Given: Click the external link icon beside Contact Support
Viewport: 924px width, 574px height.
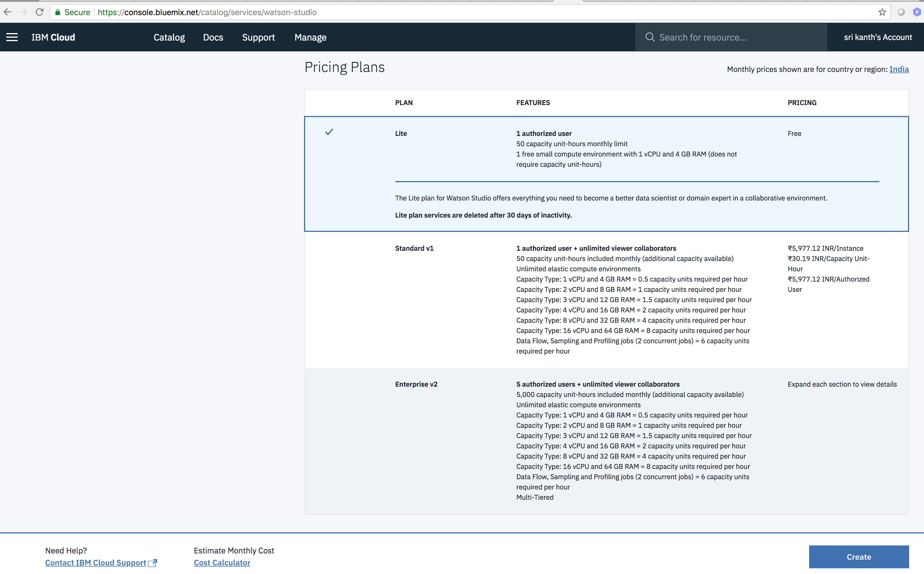Looking at the screenshot, I should (x=153, y=563).
